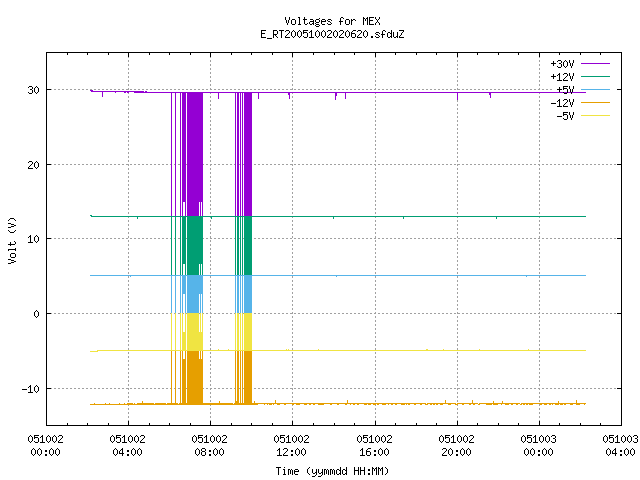
Task: Click the y-axis tick label '10'
Action: pos(33,239)
